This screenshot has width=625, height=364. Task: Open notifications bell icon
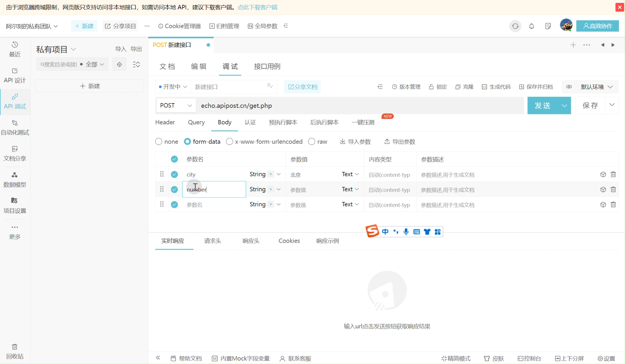pos(532,26)
